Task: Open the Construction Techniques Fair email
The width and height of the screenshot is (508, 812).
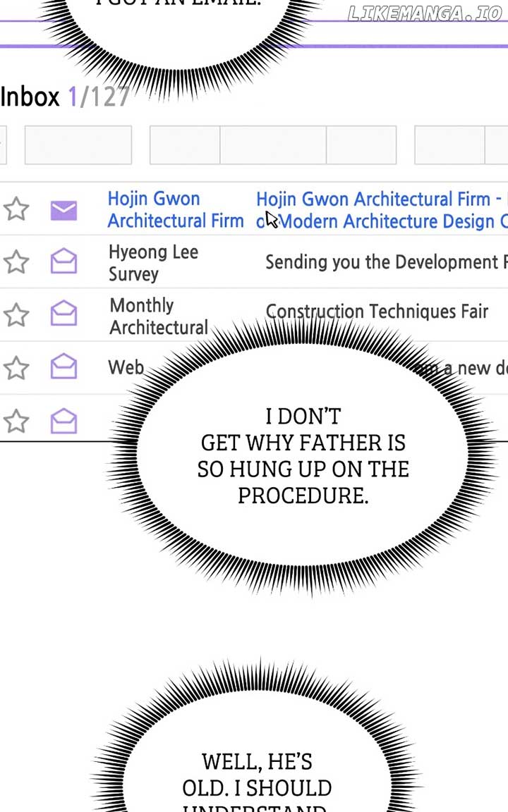Action: coord(376,311)
